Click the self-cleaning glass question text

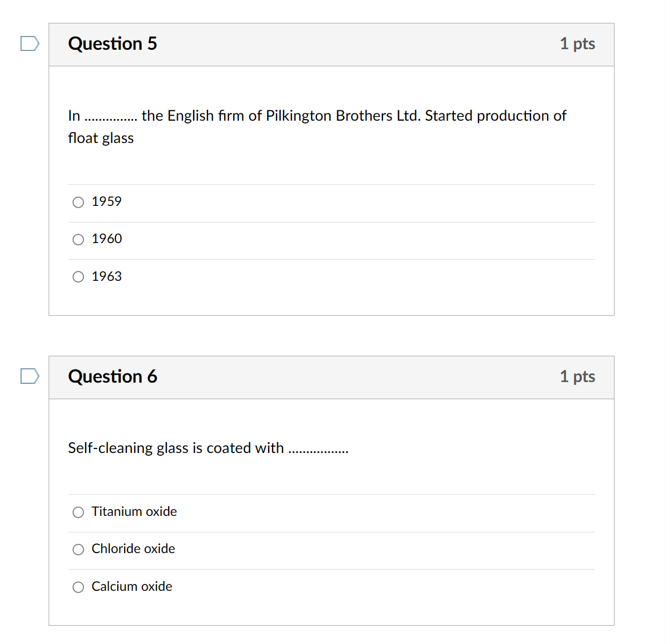[208, 448]
